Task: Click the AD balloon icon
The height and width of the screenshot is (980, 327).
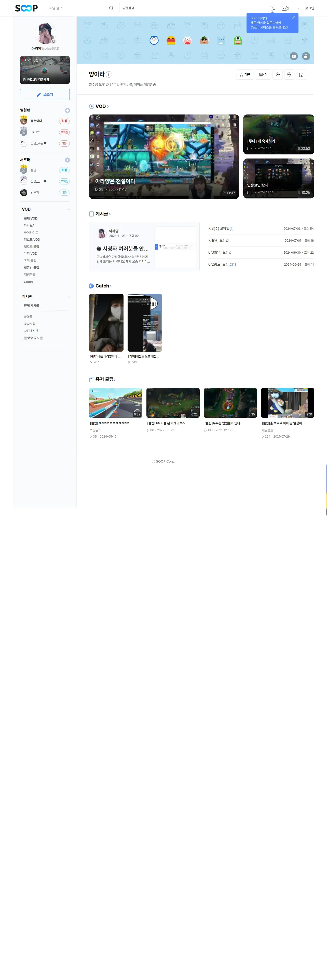Action: [x=289, y=75]
